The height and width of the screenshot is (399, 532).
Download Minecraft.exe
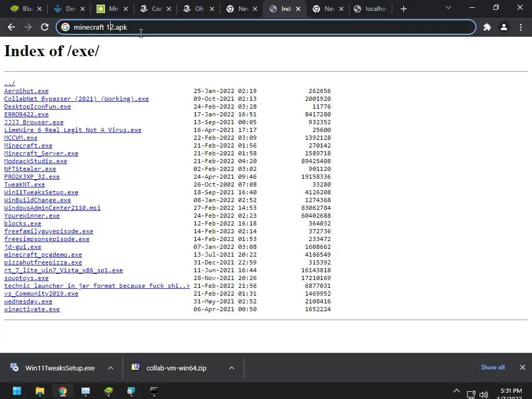click(x=28, y=145)
